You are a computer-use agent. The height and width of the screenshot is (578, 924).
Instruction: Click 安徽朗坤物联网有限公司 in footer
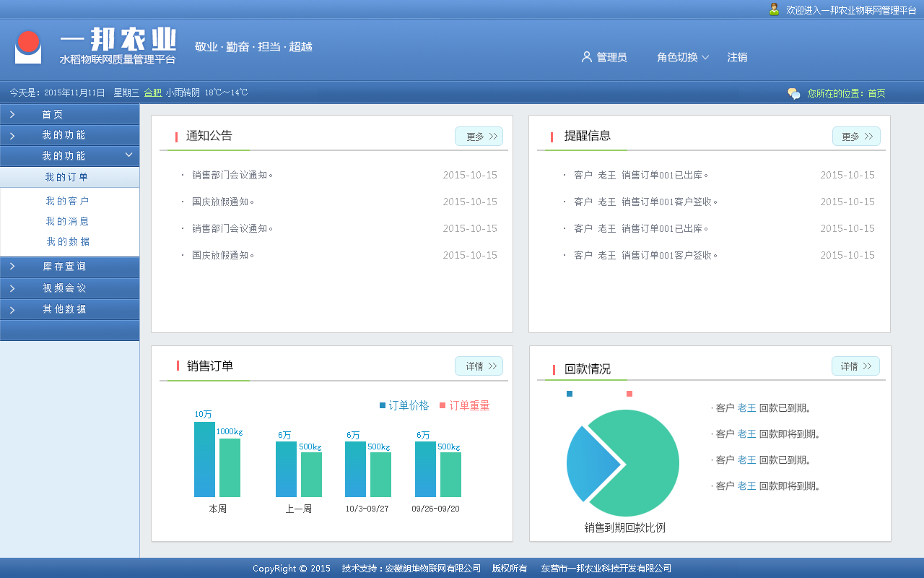(432, 569)
